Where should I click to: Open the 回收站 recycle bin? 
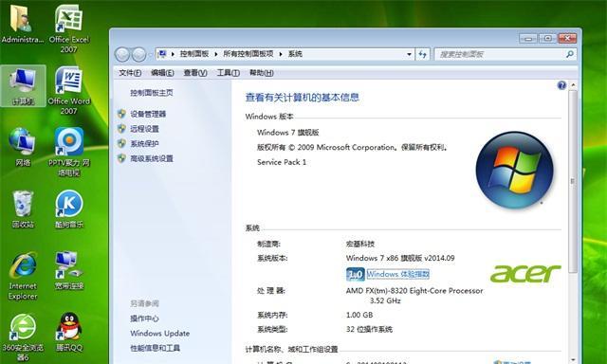pyautogui.click(x=23, y=209)
